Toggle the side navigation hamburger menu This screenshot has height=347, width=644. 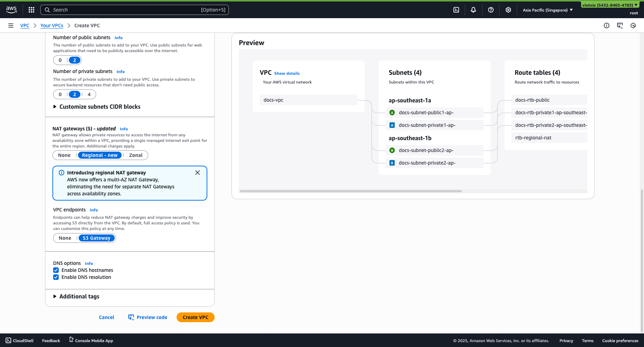click(x=11, y=26)
